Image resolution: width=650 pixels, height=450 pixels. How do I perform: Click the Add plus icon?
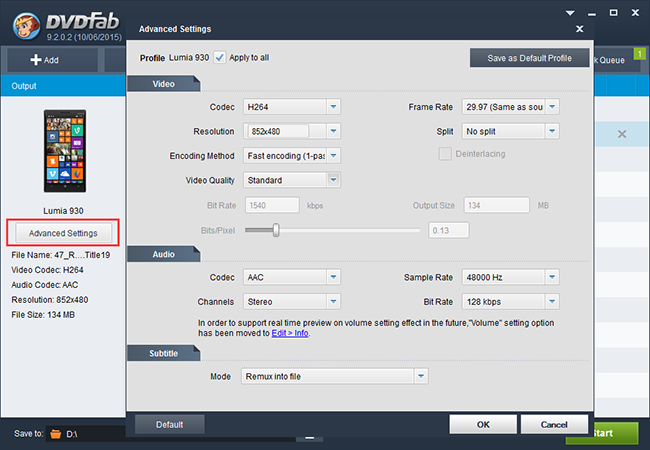click(36, 60)
